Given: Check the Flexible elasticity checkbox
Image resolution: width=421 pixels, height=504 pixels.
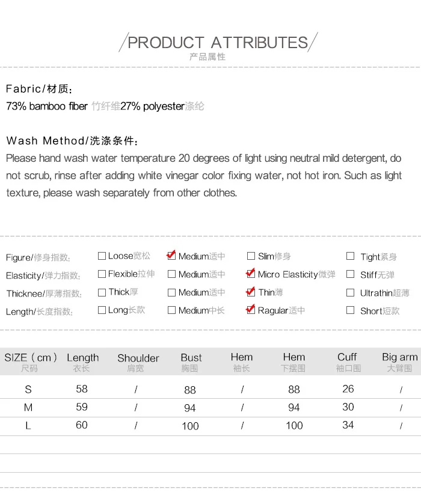Looking at the screenshot, I should 102,274.
